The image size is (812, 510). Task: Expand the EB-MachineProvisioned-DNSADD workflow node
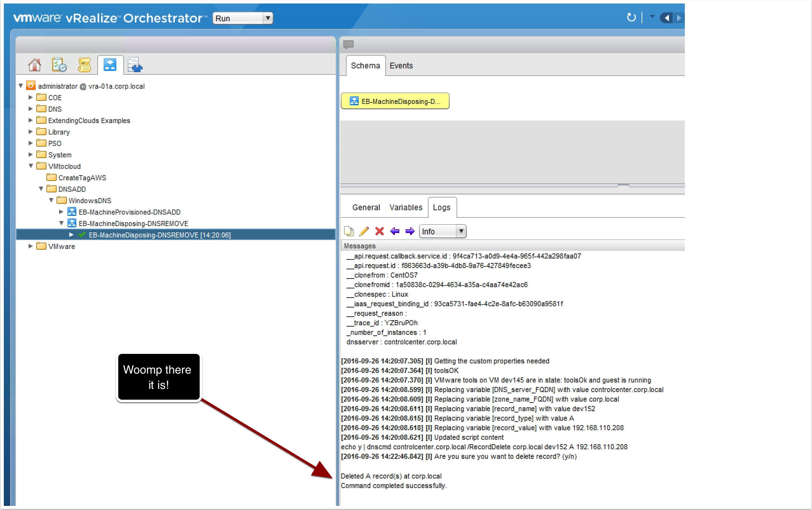(x=61, y=212)
